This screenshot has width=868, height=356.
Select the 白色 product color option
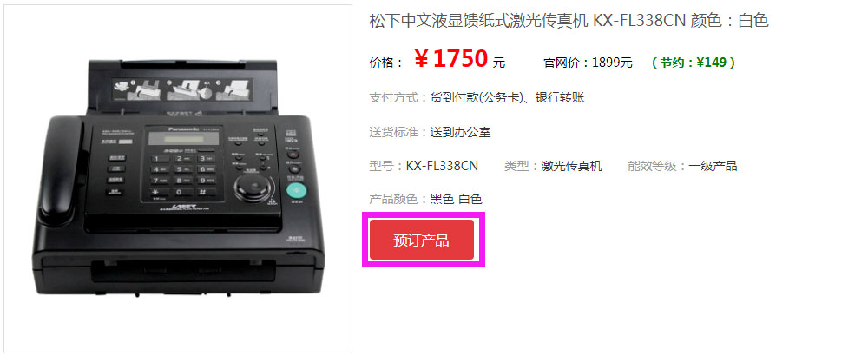470,199
